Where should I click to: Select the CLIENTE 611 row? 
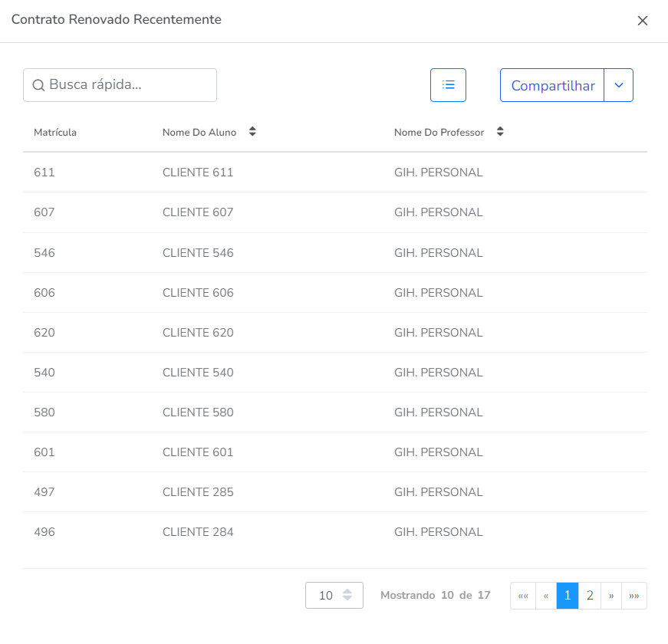tap(198, 172)
